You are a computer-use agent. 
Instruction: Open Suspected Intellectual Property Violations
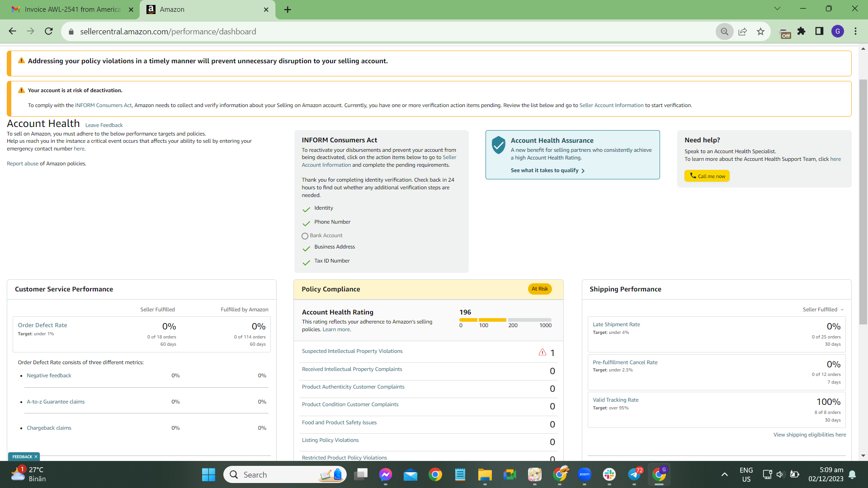(x=352, y=351)
